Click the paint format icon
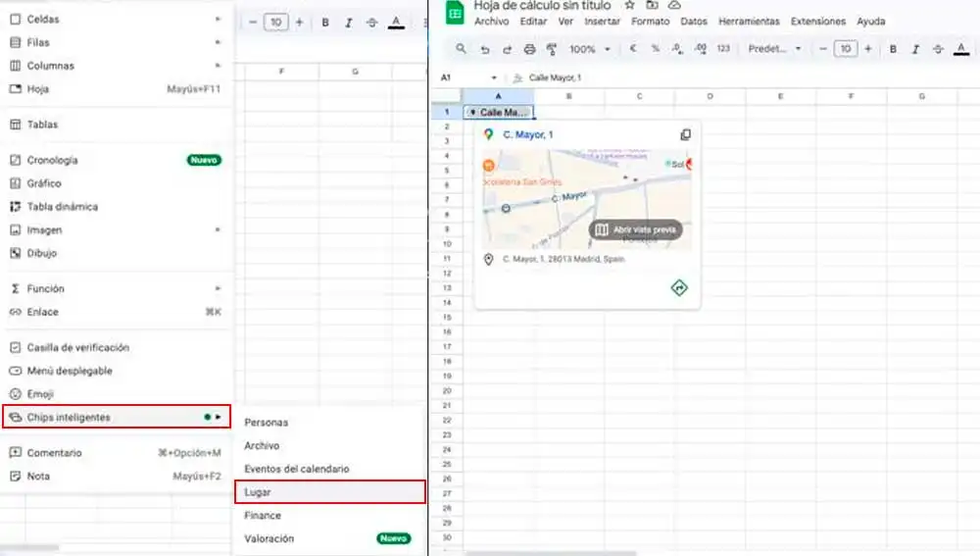This screenshot has height=556, width=980. click(x=551, y=49)
